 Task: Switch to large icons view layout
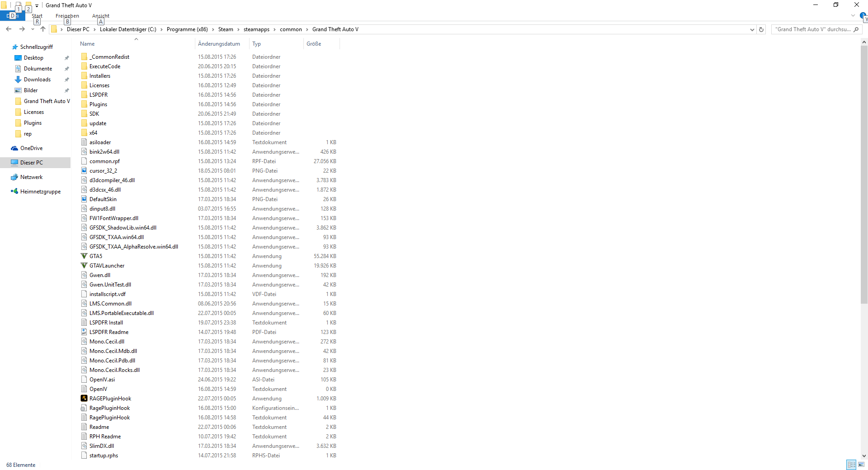point(861,465)
